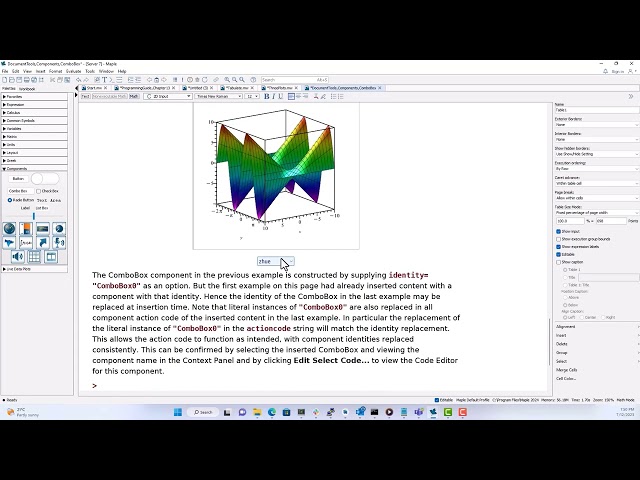Open the Execution ordering dropdown
Image resolution: width=640 pixels, height=480 pixels.
[x=596, y=169]
